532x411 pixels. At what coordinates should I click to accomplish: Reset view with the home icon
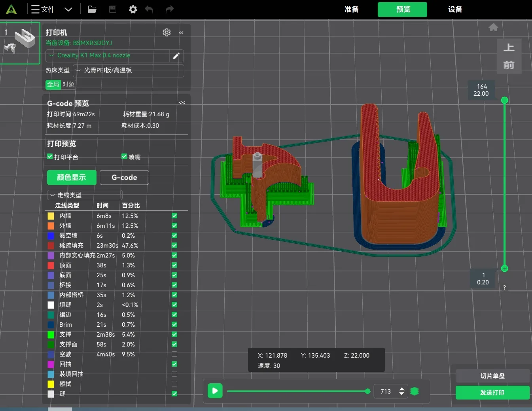(x=493, y=27)
